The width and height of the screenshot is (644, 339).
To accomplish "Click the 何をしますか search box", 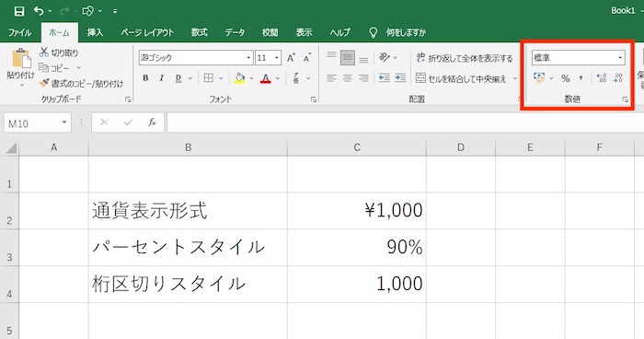I will click(x=406, y=32).
